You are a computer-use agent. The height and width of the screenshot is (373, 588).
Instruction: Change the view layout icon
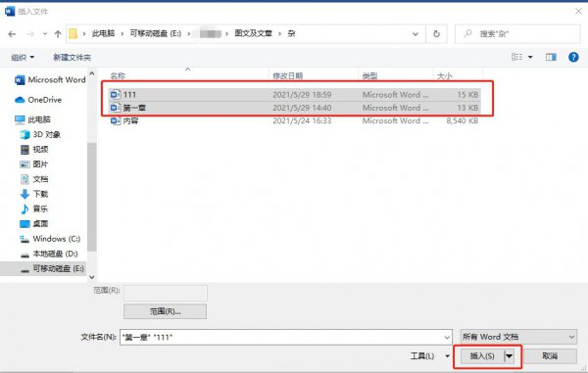pos(516,57)
